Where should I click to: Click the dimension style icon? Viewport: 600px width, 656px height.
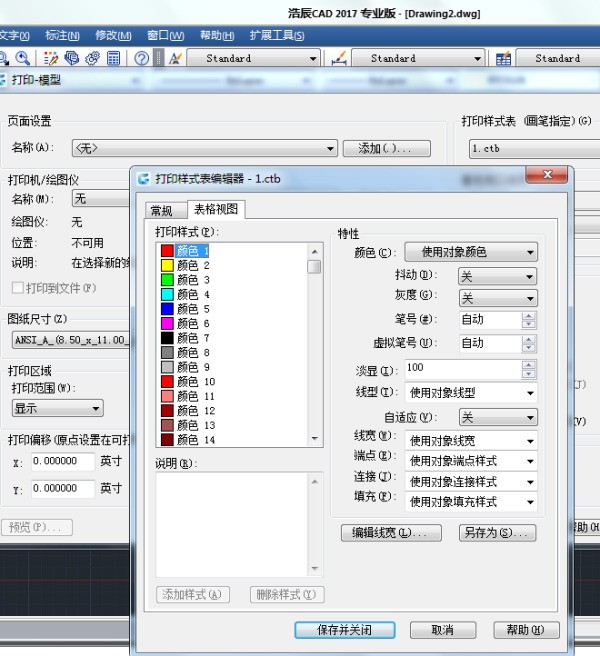(x=339, y=58)
